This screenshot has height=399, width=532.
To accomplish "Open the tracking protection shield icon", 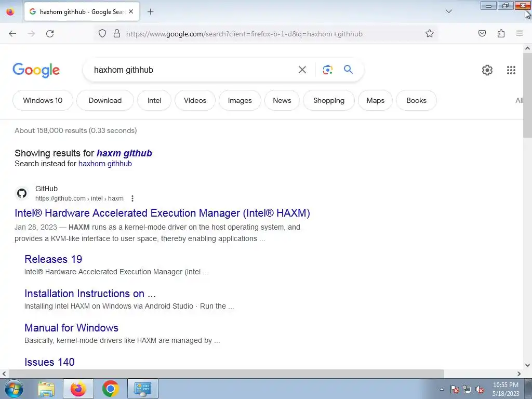I will tap(102, 34).
